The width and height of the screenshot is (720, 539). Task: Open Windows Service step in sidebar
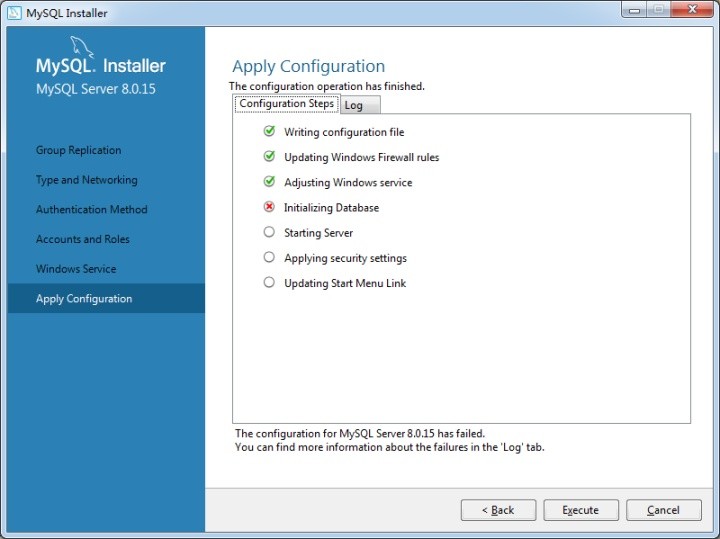[x=76, y=269]
